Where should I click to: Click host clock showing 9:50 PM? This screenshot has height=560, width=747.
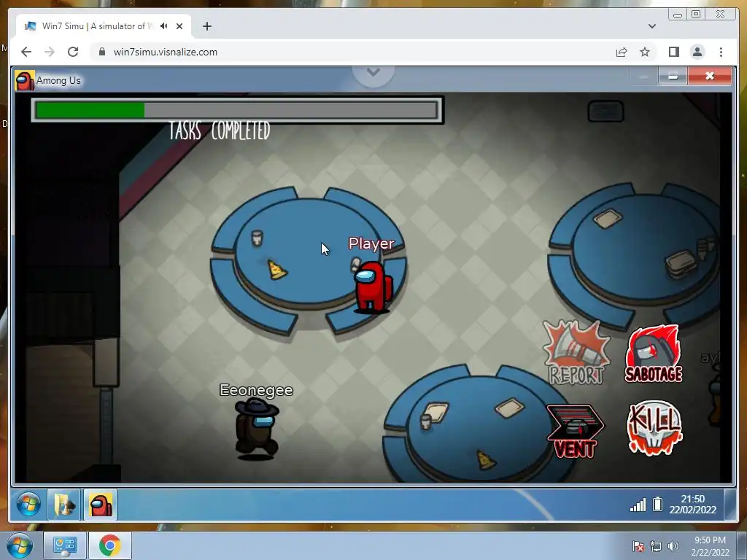pyautogui.click(x=710, y=546)
